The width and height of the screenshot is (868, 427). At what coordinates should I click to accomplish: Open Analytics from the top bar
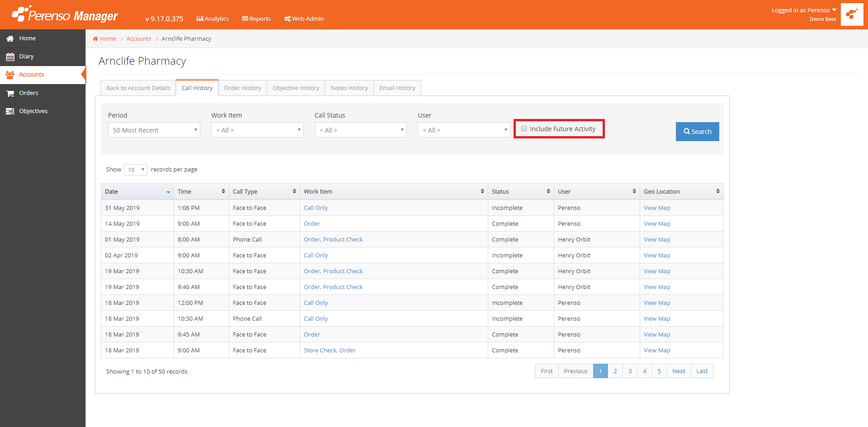[x=212, y=19]
